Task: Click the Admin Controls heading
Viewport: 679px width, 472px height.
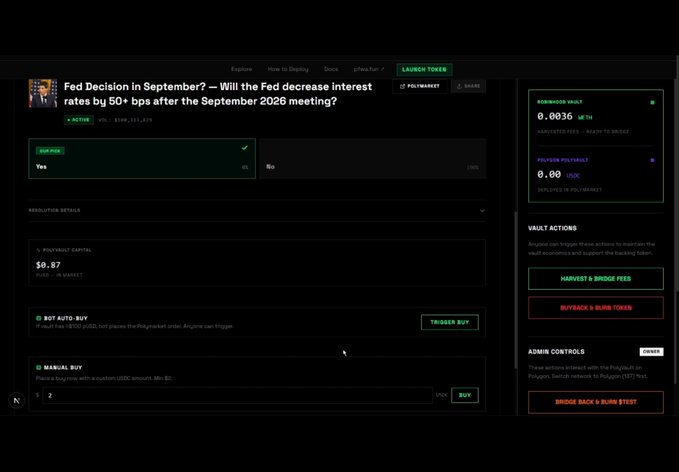Action: coord(556,352)
